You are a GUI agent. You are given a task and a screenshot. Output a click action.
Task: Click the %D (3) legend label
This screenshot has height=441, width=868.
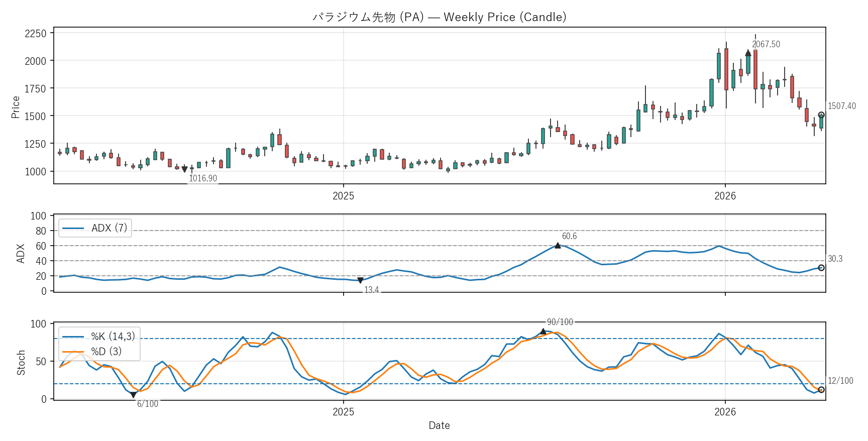[x=106, y=352]
